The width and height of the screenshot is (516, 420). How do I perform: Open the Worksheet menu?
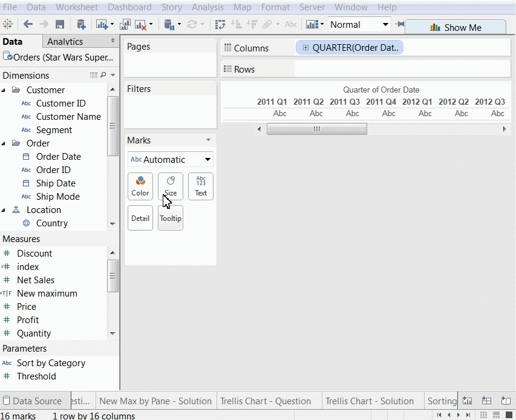point(77,7)
